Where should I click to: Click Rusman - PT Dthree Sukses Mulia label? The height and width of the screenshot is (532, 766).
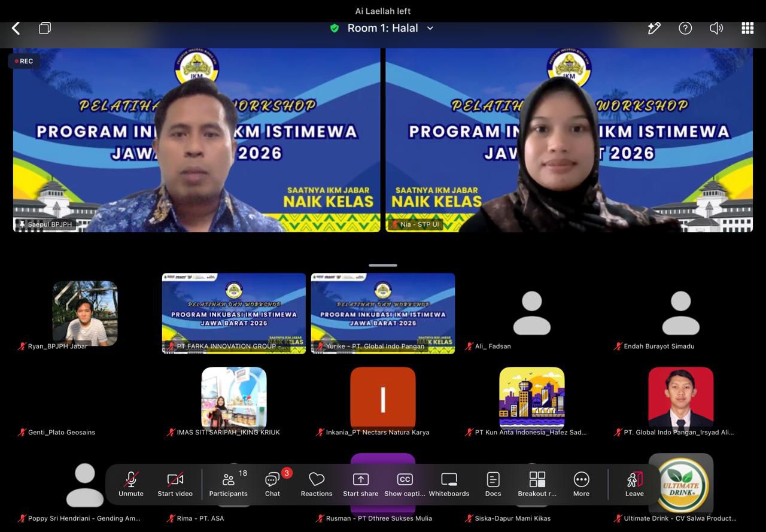[x=379, y=518]
